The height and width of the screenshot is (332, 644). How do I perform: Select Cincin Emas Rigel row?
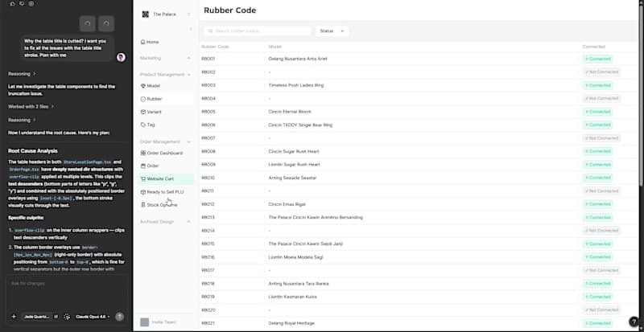419,204
